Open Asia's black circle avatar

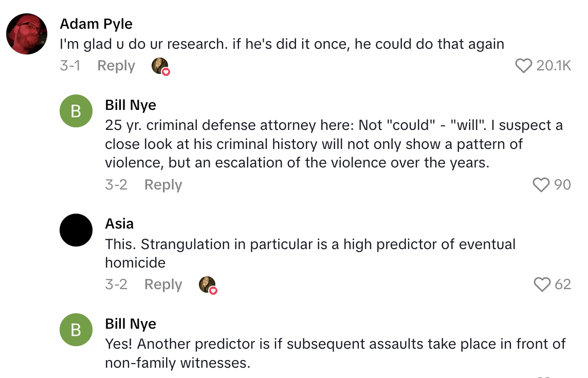pyautogui.click(x=76, y=230)
